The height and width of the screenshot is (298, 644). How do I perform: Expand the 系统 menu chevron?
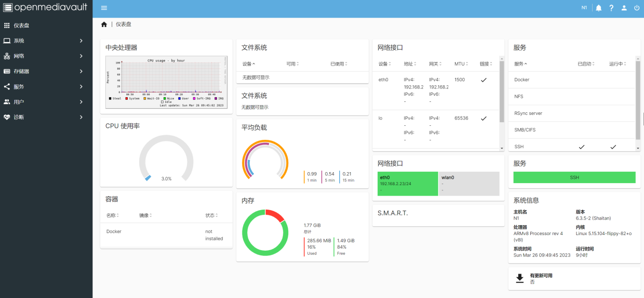point(81,41)
